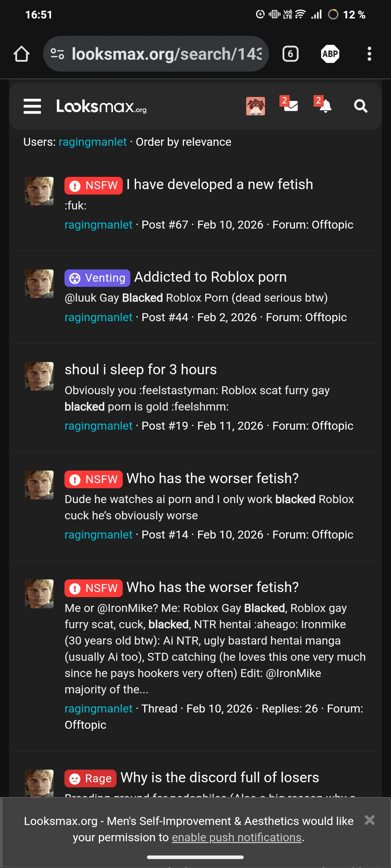Tap the site info icon in address bar
Image resolution: width=391 pixels, height=868 pixels.
pyautogui.click(x=57, y=54)
